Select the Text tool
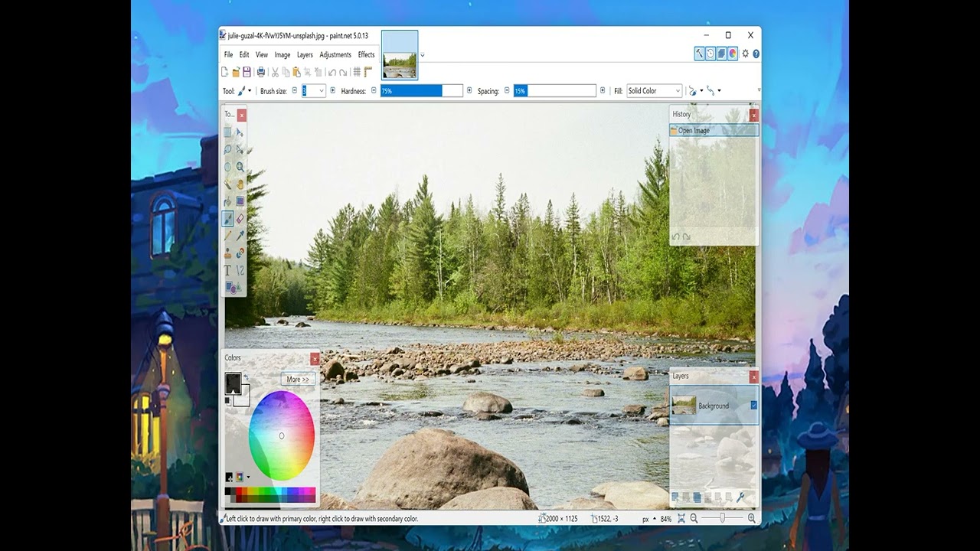The image size is (980, 551). point(227,270)
